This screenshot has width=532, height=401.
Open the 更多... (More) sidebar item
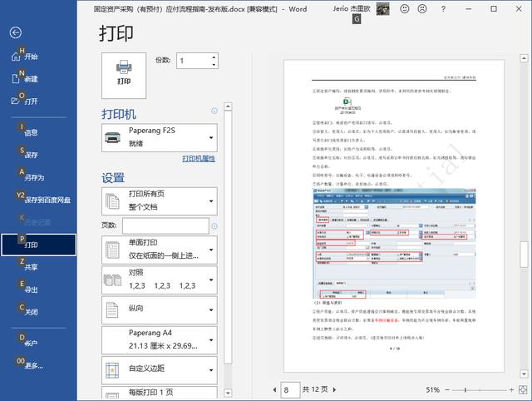(33, 365)
